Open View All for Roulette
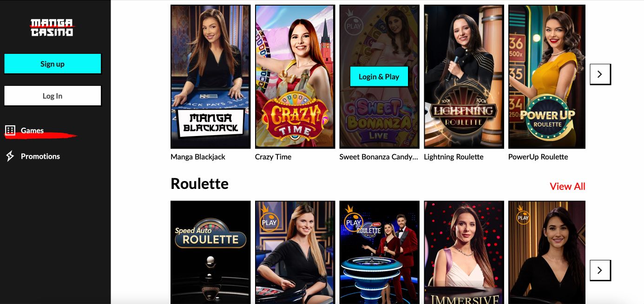 tap(567, 186)
